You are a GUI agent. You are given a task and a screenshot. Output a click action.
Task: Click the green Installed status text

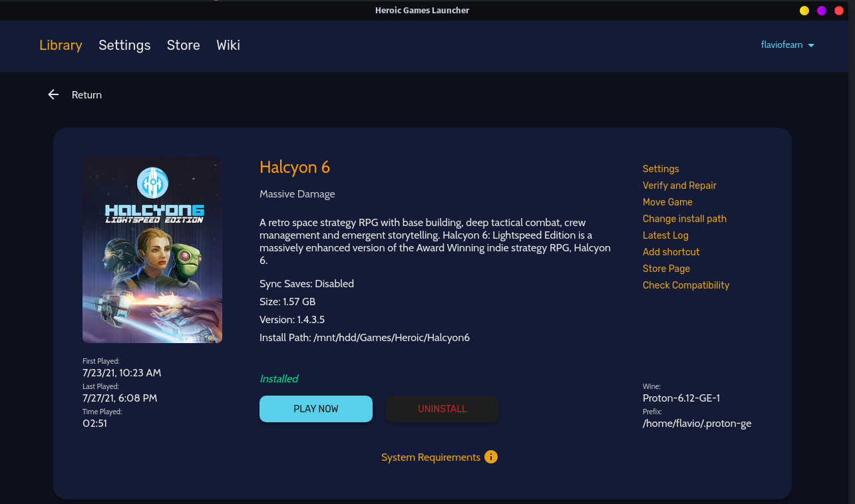(x=279, y=379)
